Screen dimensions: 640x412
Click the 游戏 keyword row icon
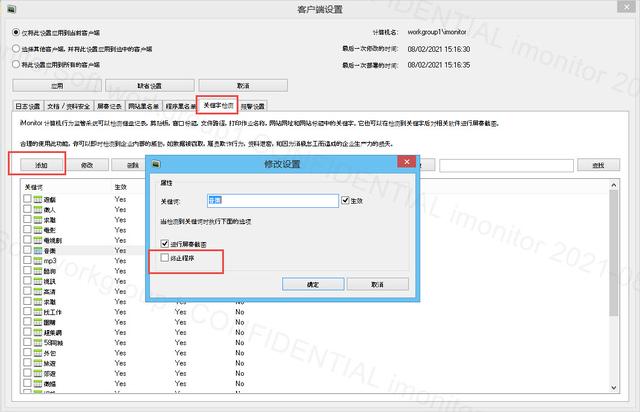click(38, 199)
